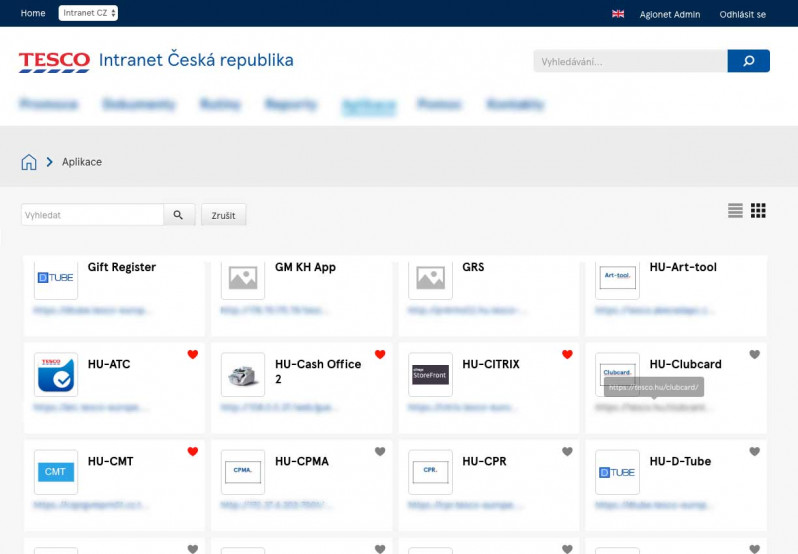
Task: Switch to list view
Action: pos(735,210)
